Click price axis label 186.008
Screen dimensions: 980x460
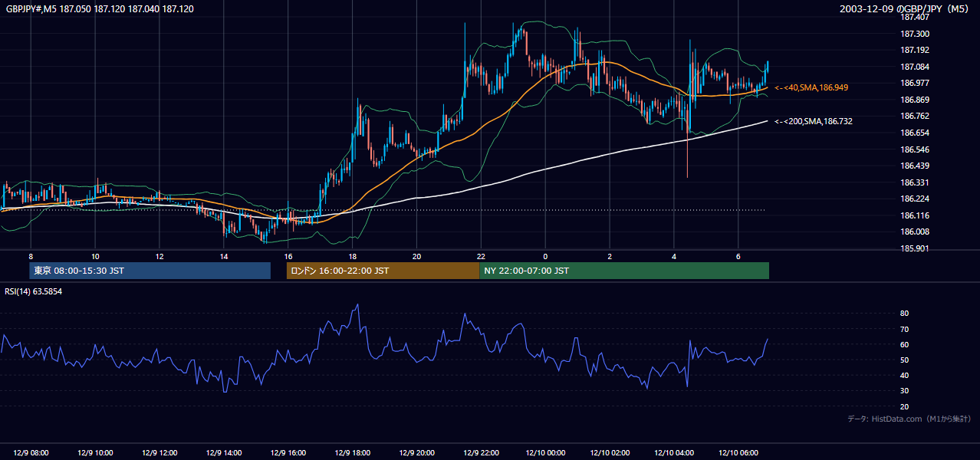coord(916,232)
